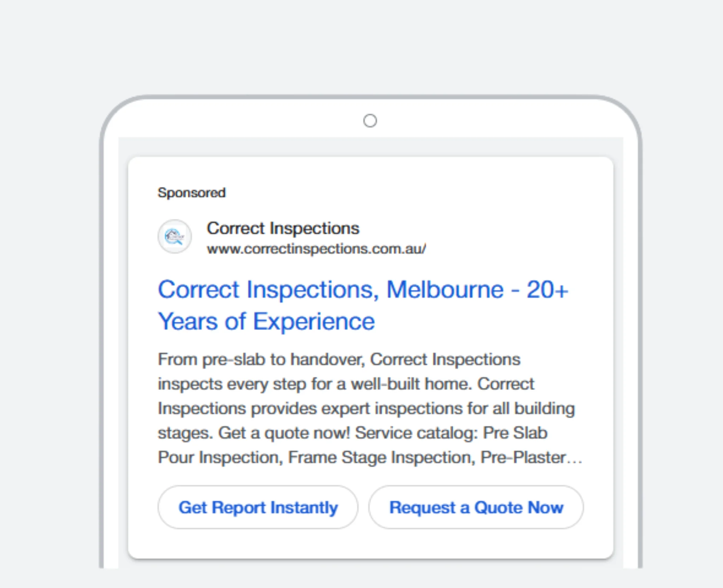
Task: Click the www.correctinspections.com.au URL
Action: tap(316, 249)
